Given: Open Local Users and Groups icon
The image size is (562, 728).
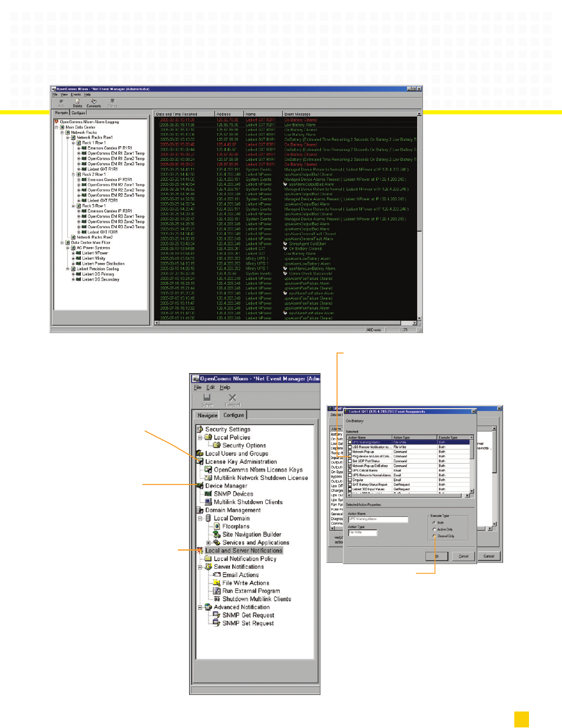Looking at the screenshot, I should (200, 453).
